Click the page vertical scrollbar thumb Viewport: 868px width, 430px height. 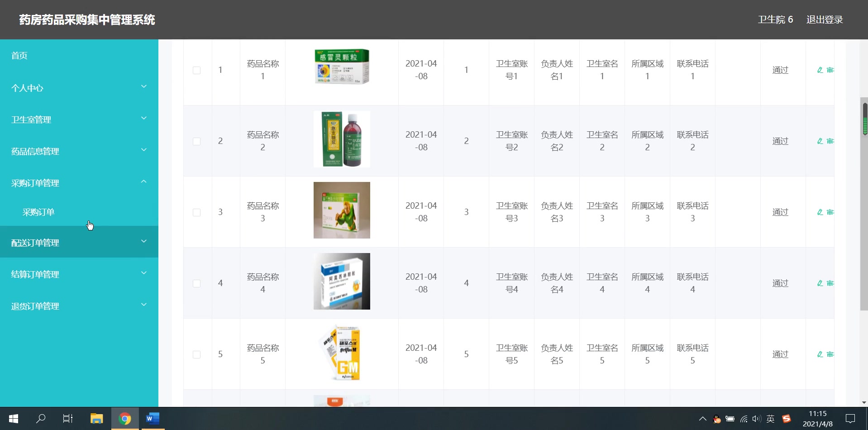pyautogui.click(x=864, y=204)
